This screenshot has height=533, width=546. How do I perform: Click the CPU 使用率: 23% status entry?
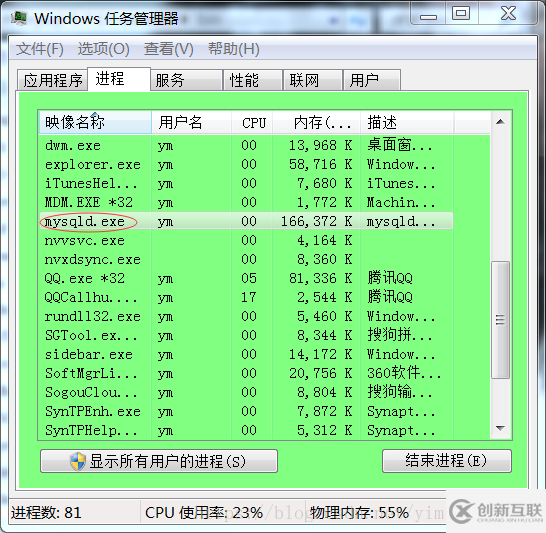pyautogui.click(x=204, y=512)
